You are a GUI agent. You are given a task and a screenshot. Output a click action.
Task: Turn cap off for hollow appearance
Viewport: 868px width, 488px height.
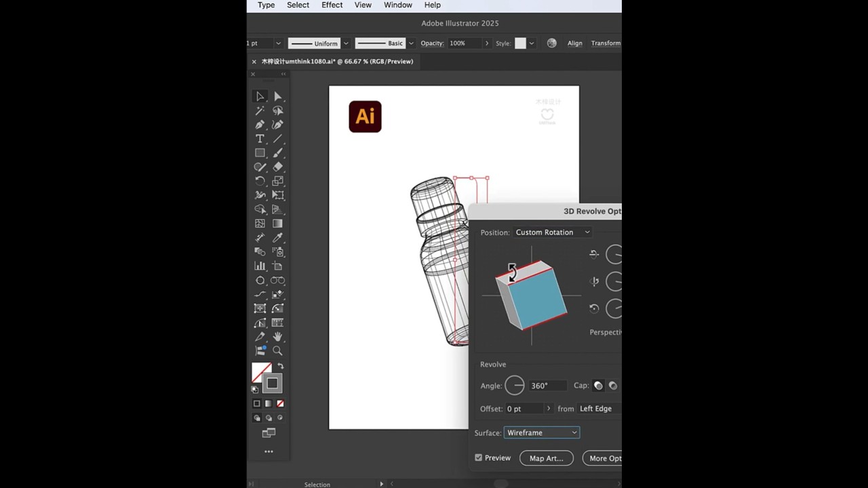pos(613,386)
